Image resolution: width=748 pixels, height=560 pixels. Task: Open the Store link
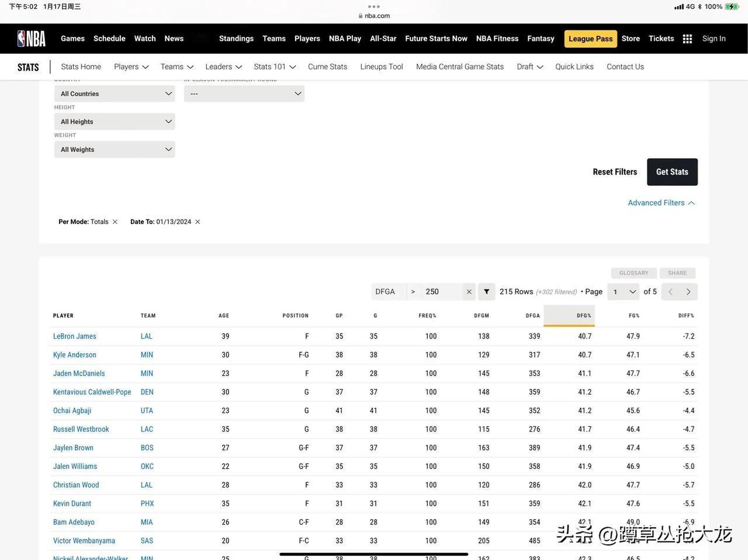[631, 39]
